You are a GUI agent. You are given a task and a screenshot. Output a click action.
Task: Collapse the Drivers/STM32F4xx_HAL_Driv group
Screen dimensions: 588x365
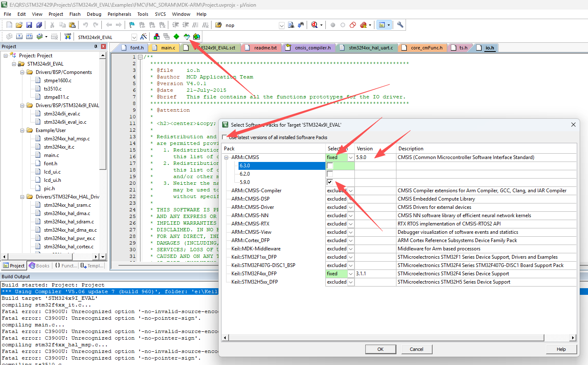click(x=22, y=196)
